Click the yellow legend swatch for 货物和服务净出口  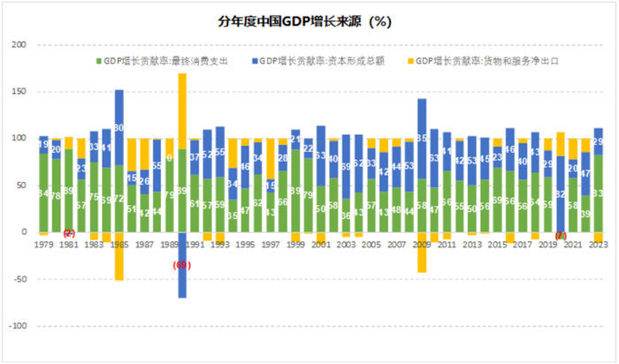410,61
